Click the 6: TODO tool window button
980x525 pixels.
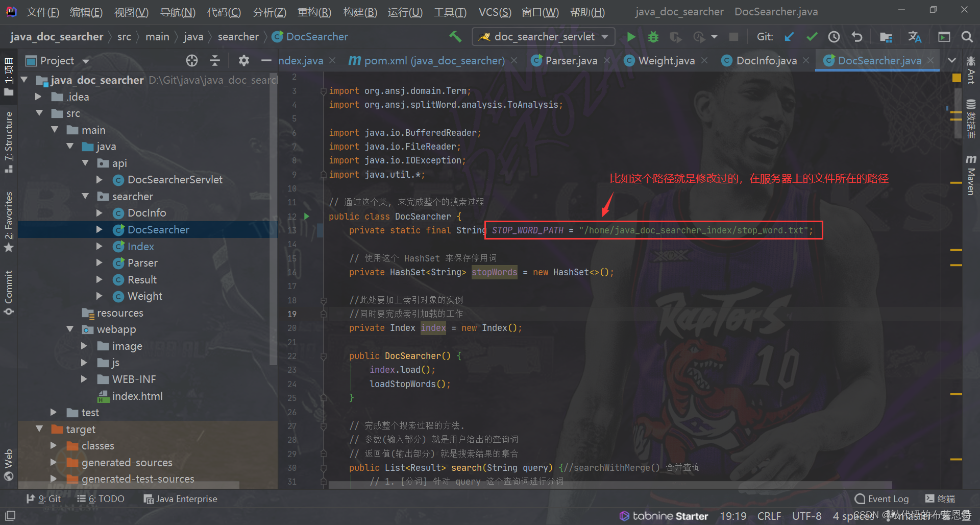[101, 499]
